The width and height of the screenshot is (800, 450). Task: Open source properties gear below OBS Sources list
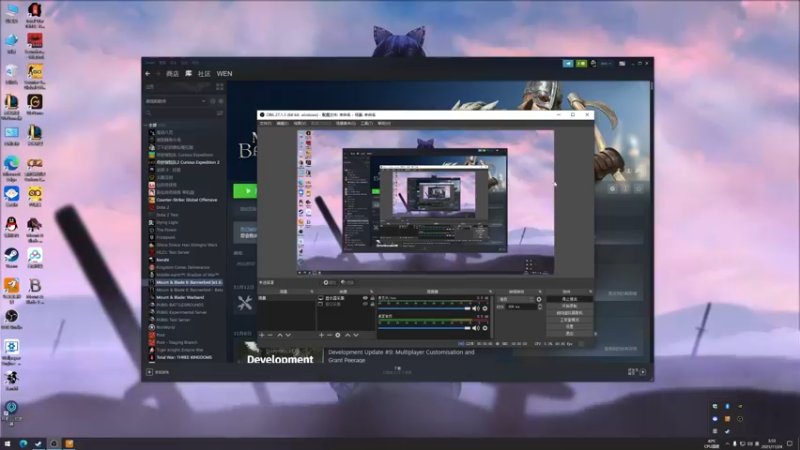pos(338,335)
